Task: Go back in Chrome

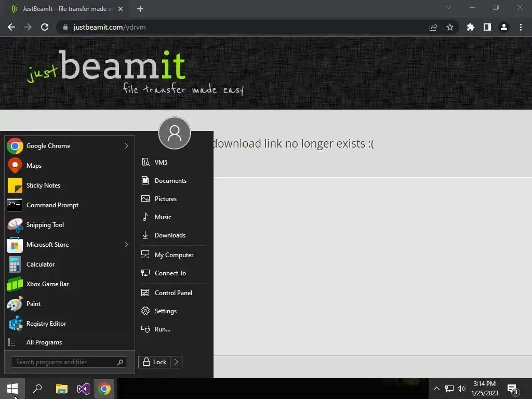Action: point(11,27)
